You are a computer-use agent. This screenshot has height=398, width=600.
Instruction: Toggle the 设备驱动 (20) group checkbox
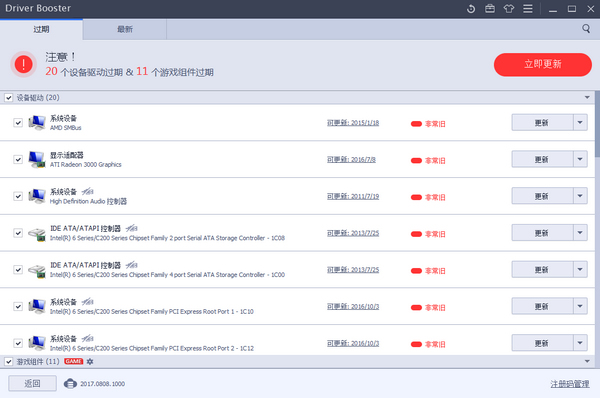click(8, 98)
